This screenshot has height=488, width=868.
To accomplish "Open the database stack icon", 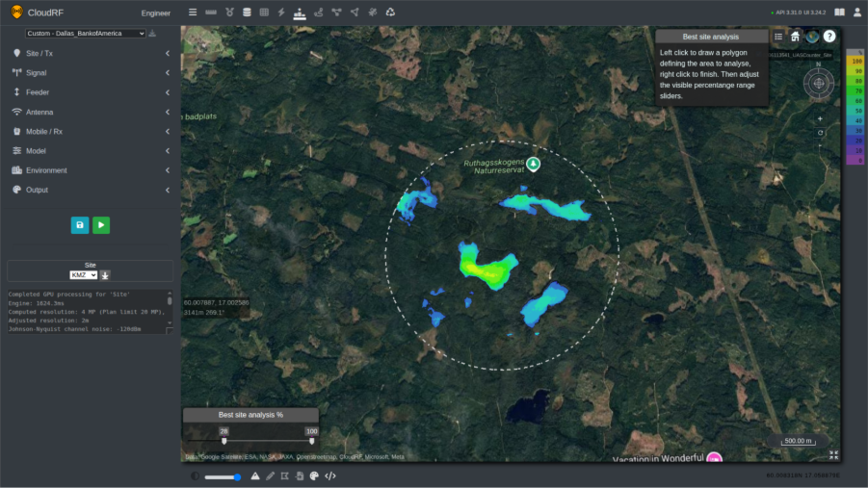I will (247, 13).
